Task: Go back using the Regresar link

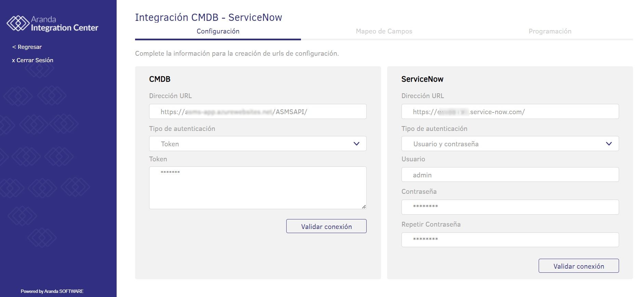Action: 27,47
